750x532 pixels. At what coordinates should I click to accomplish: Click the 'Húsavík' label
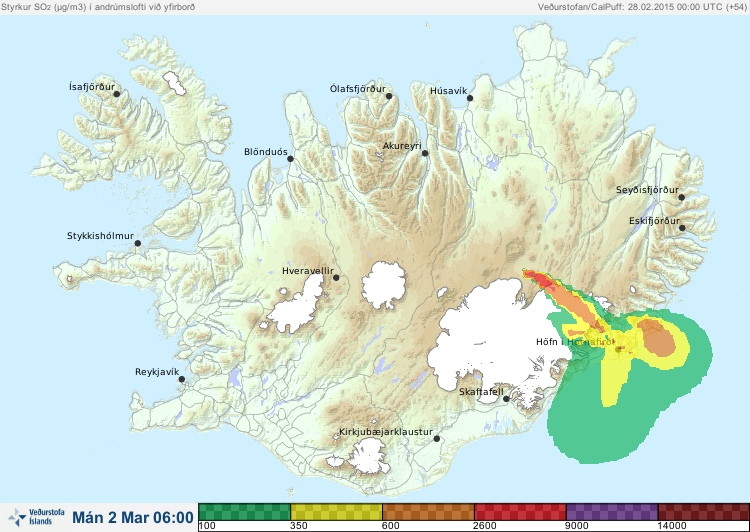coord(448,91)
